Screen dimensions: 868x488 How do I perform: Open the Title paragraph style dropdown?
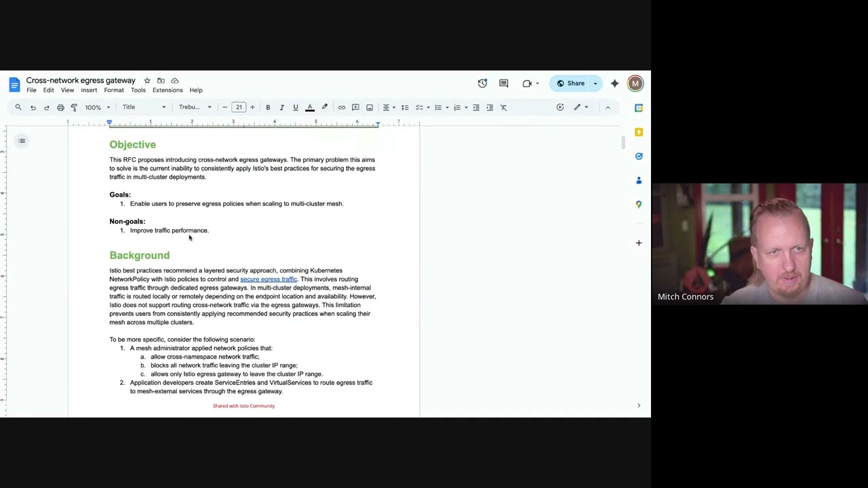(x=144, y=107)
